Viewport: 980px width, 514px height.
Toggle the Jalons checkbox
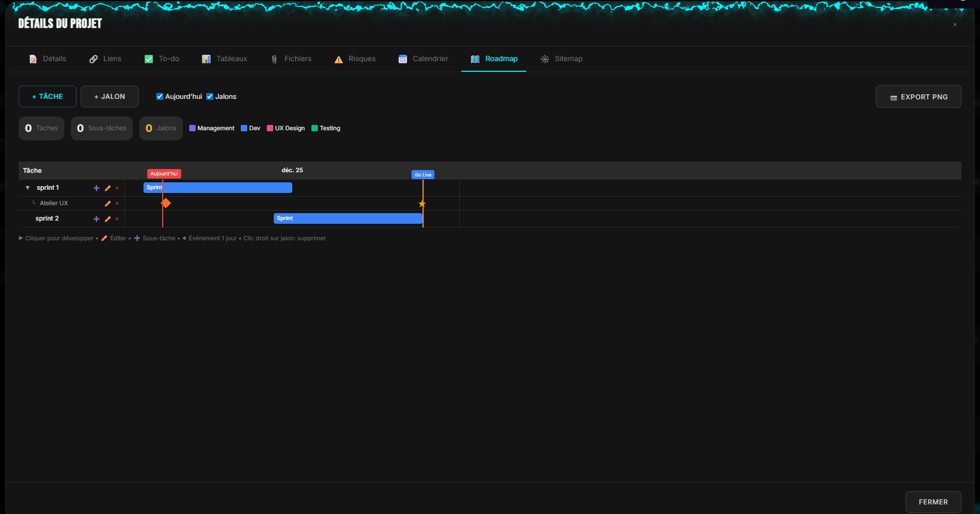click(x=210, y=97)
